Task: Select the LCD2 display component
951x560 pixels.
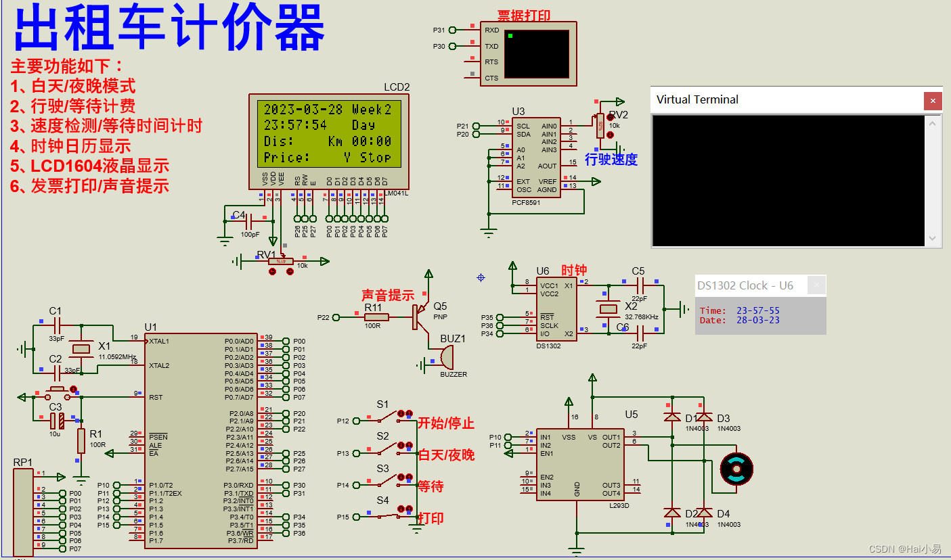Action: coord(329,141)
